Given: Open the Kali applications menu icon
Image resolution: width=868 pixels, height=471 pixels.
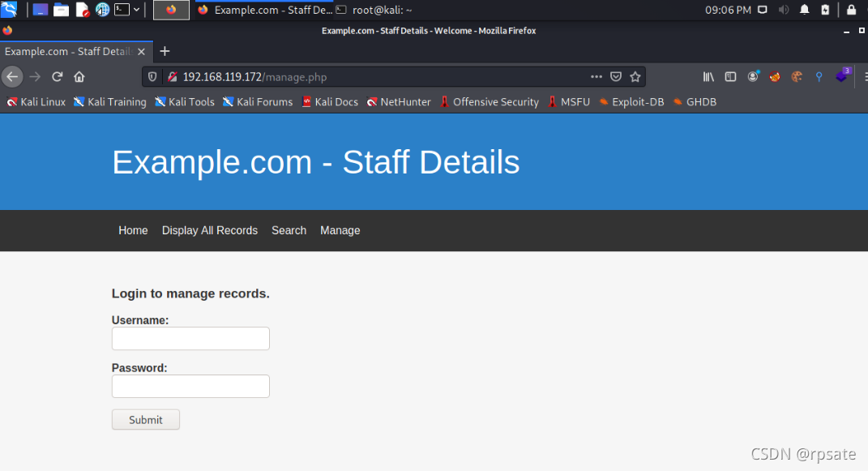Looking at the screenshot, I should (x=9, y=10).
